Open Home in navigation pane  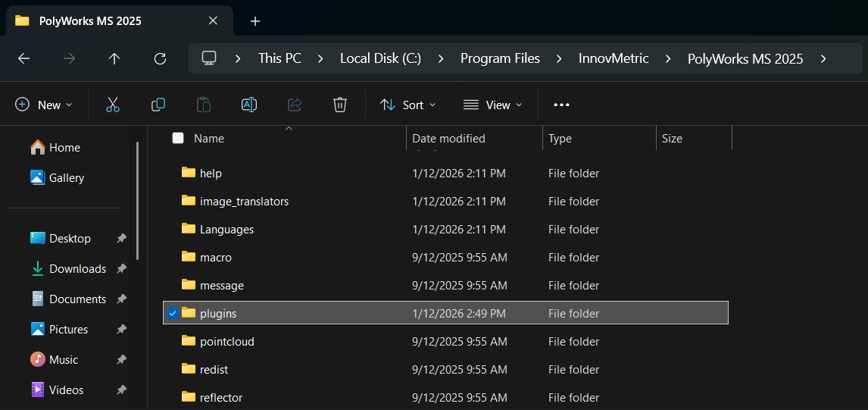(55, 147)
